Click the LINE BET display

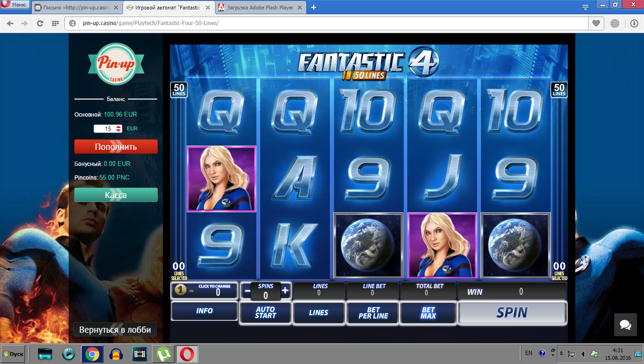click(x=373, y=291)
